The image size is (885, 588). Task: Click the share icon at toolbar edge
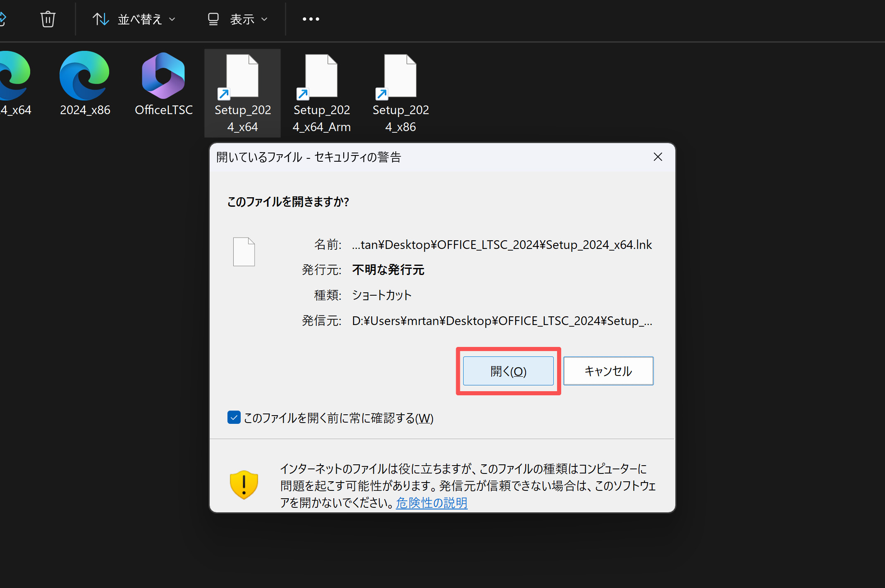2,19
